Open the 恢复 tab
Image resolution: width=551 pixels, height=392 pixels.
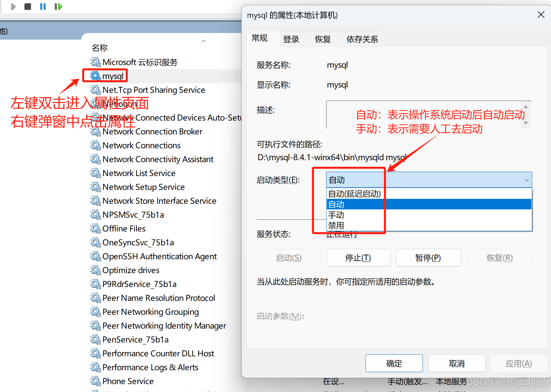(323, 39)
